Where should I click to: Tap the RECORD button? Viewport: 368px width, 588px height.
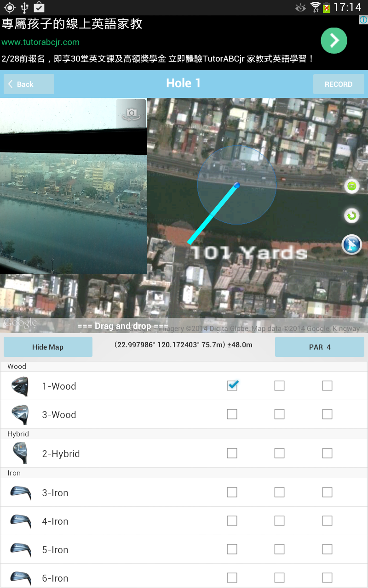[x=339, y=84]
